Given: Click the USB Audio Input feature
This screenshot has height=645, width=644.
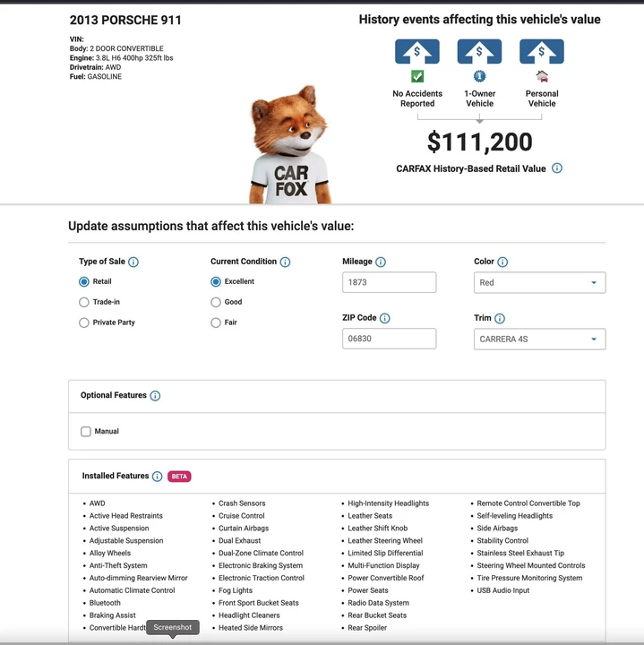Looking at the screenshot, I should [503, 590].
